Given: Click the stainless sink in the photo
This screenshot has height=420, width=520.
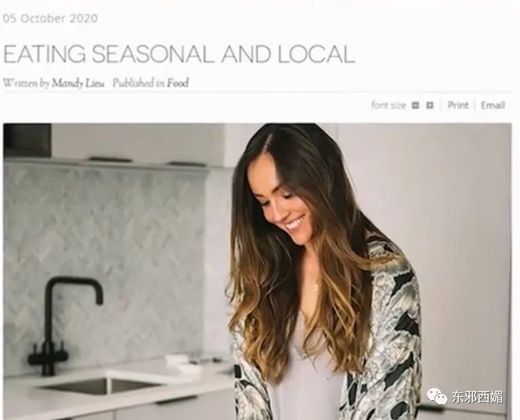Looking at the screenshot, I should 101,386.
